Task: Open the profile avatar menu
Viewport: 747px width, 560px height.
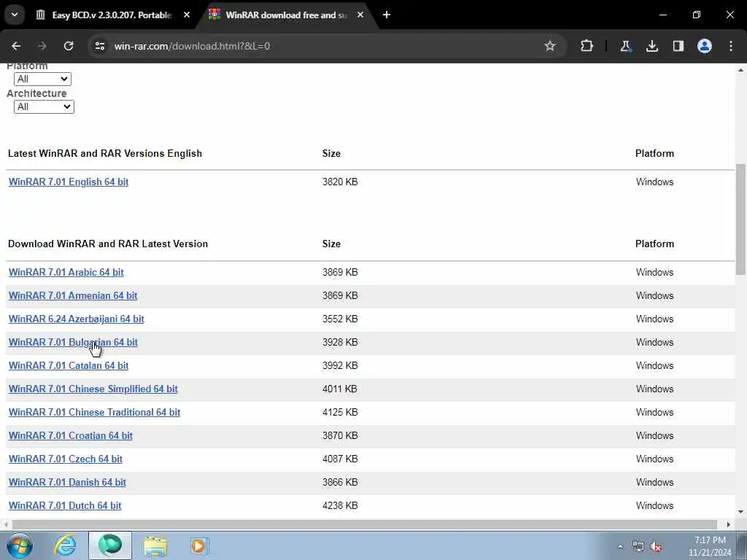Action: [x=704, y=46]
